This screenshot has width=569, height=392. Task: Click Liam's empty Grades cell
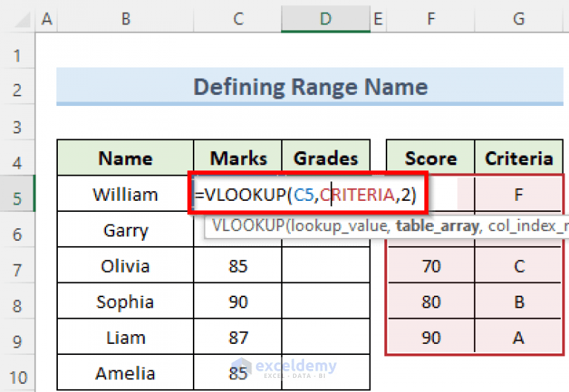(x=326, y=337)
